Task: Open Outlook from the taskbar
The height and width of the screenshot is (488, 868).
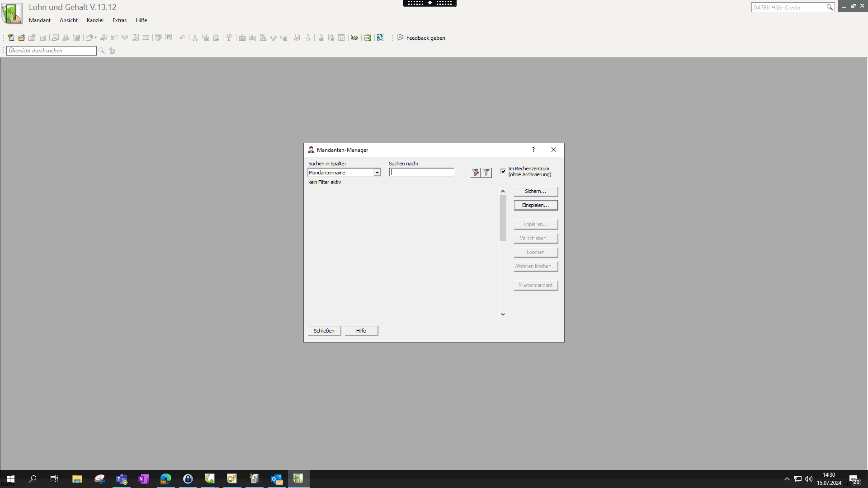Action: tap(276, 479)
